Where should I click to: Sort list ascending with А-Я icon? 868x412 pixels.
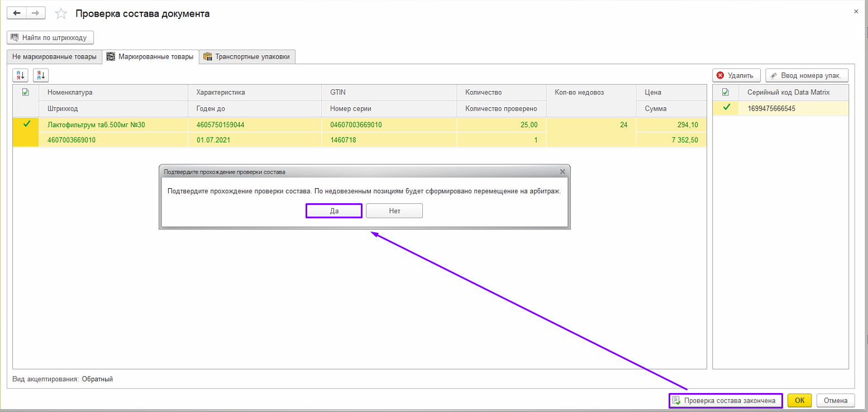(x=20, y=75)
